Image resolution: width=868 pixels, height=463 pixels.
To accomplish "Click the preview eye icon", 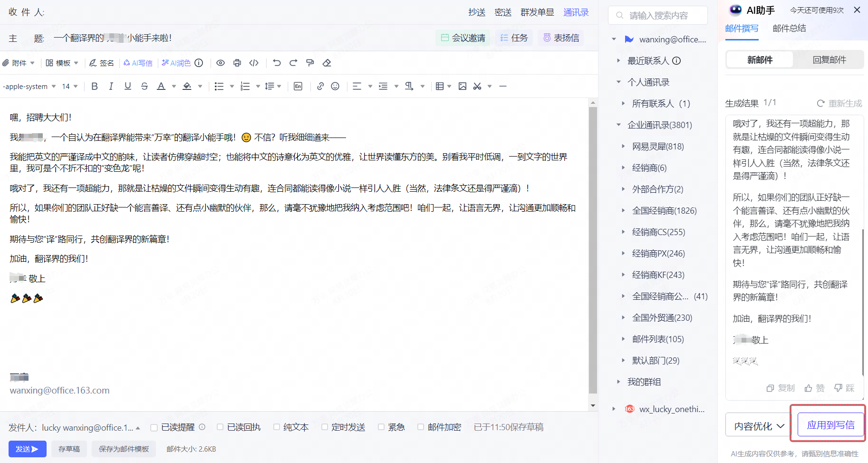I will tap(221, 63).
